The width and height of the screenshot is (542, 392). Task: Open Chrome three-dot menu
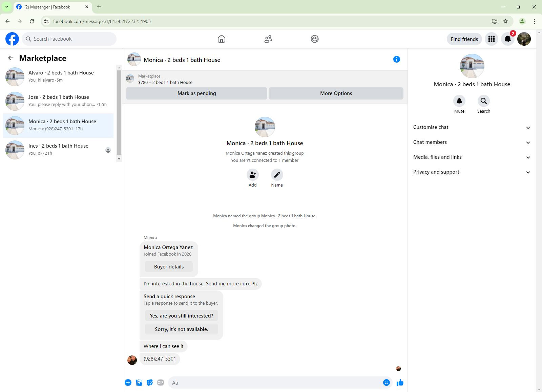535,21
